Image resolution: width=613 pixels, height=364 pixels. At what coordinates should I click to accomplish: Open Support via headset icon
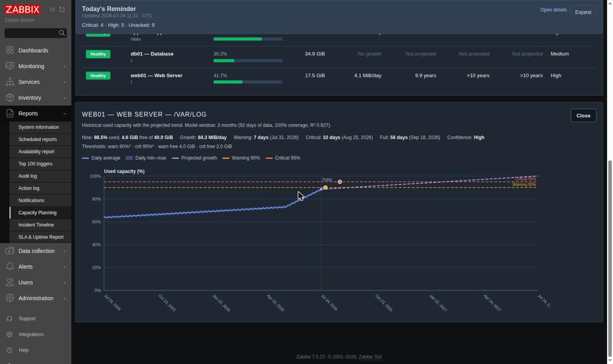(10, 319)
